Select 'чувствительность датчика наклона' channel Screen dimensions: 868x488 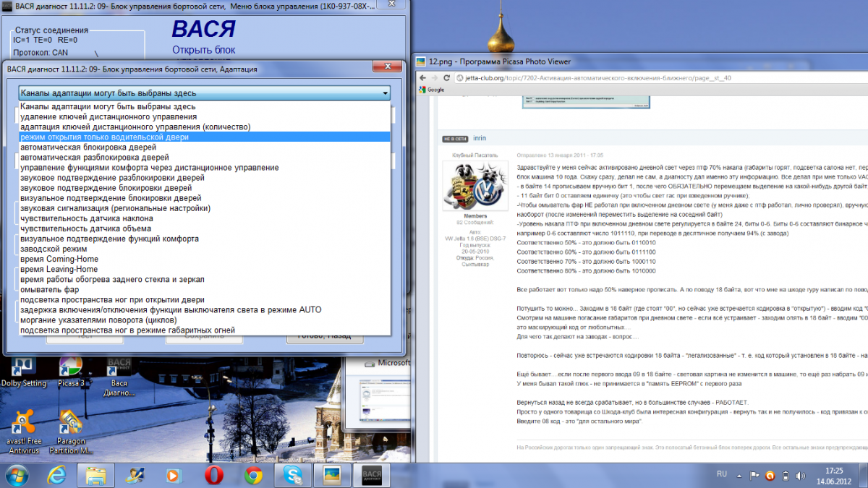tap(204, 218)
